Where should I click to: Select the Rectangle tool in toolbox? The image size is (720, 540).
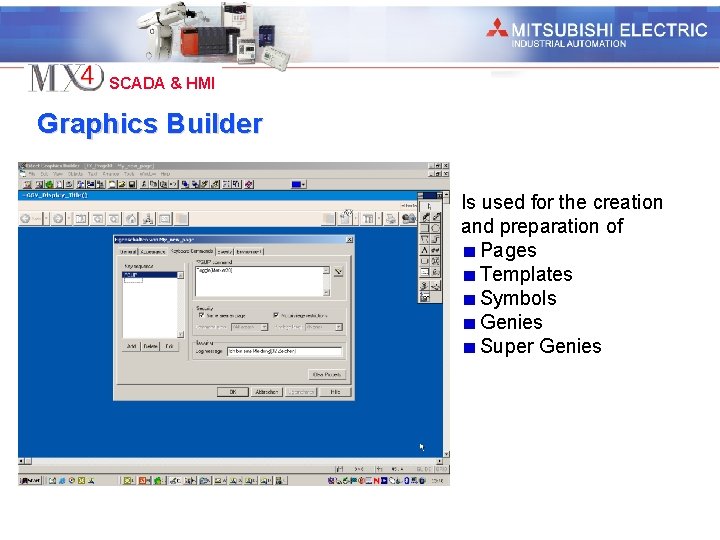coord(425,228)
